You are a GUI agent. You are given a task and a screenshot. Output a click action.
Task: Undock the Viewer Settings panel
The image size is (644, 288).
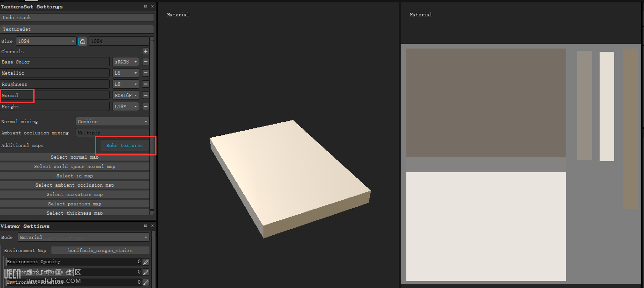(146, 226)
